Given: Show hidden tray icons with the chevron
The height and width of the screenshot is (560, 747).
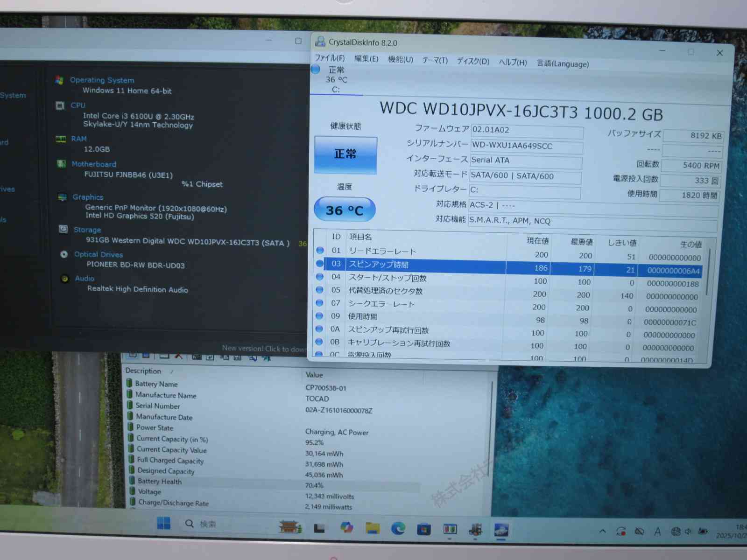Looking at the screenshot, I should pyautogui.click(x=603, y=531).
